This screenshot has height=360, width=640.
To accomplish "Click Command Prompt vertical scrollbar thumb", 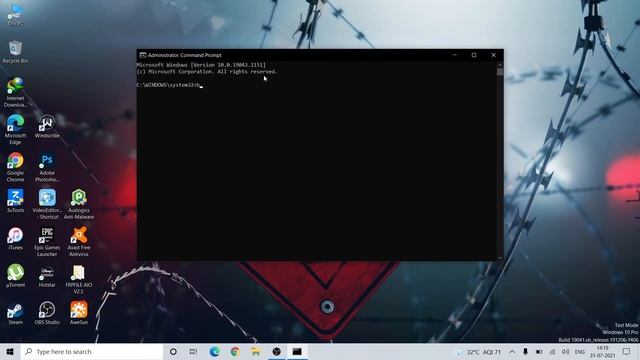I will point(500,72).
